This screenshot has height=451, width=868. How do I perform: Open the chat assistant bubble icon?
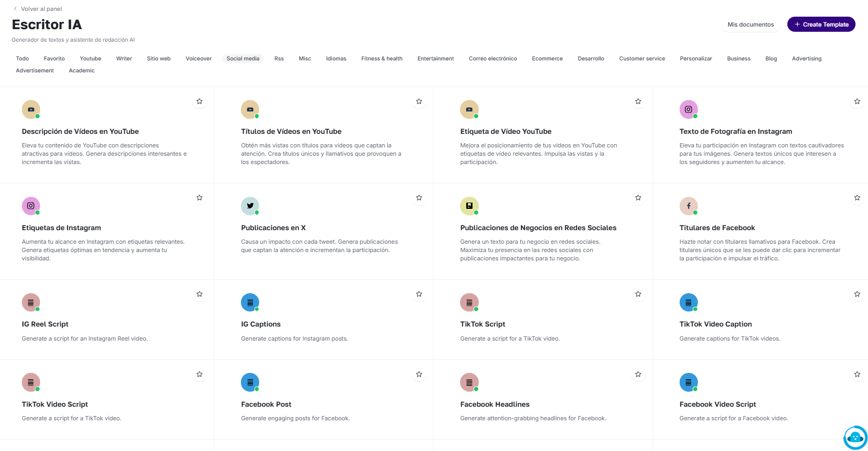click(855, 437)
